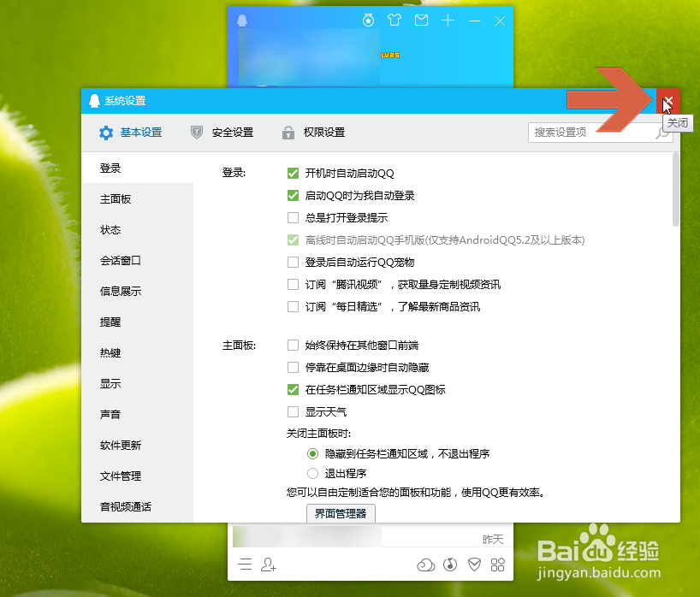700x597 pixels.
Task: Select 主面板 in the settings sidebar
Action: coord(138,199)
